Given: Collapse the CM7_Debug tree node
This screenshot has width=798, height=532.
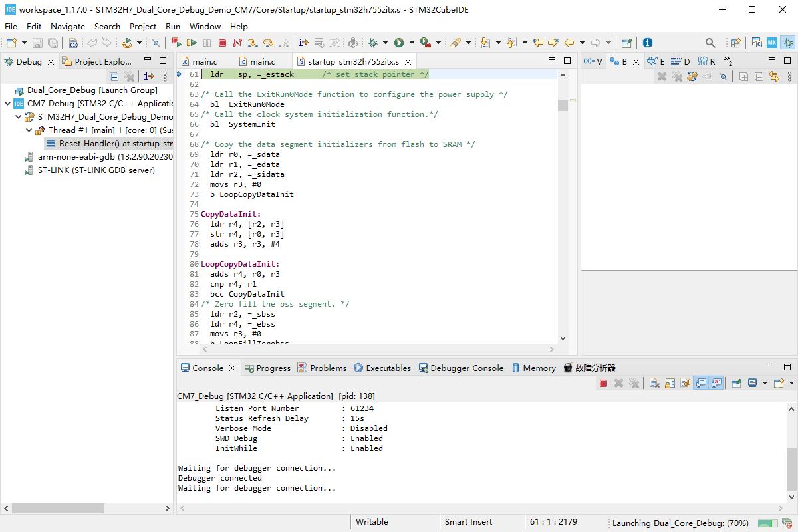Looking at the screenshot, I should [7, 104].
